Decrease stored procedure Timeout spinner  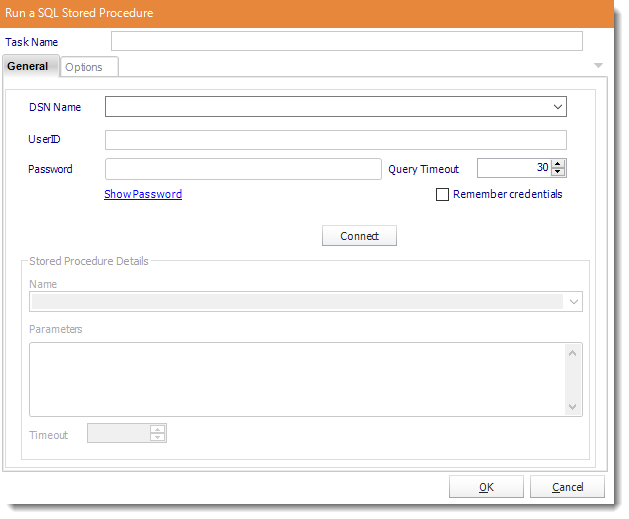157,437
